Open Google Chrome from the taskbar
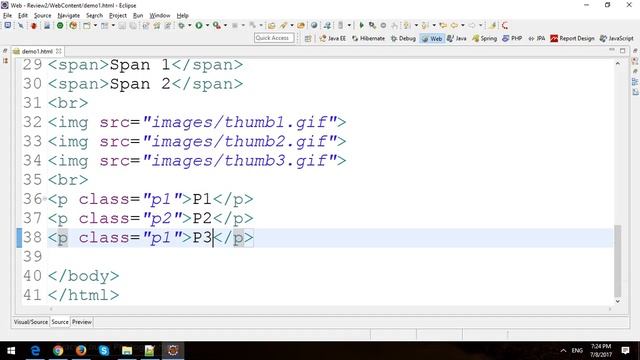640x360 pixels. 58,351
